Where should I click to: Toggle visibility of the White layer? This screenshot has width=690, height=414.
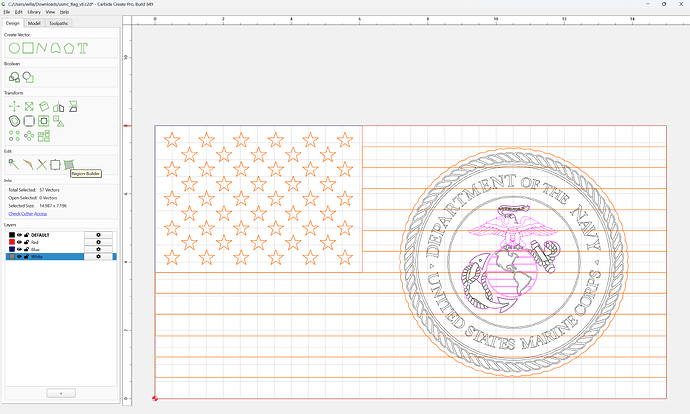(x=19, y=256)
